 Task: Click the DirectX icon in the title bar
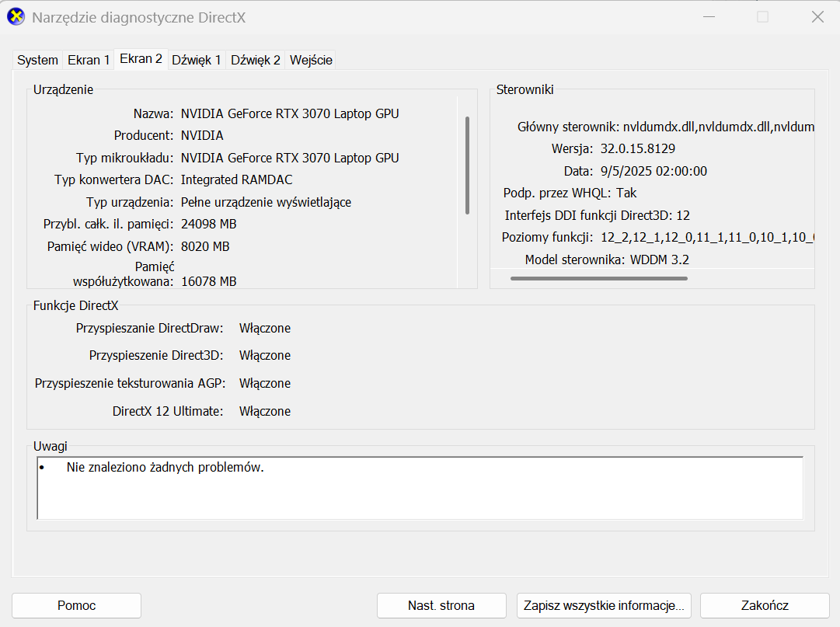point(16,17)
